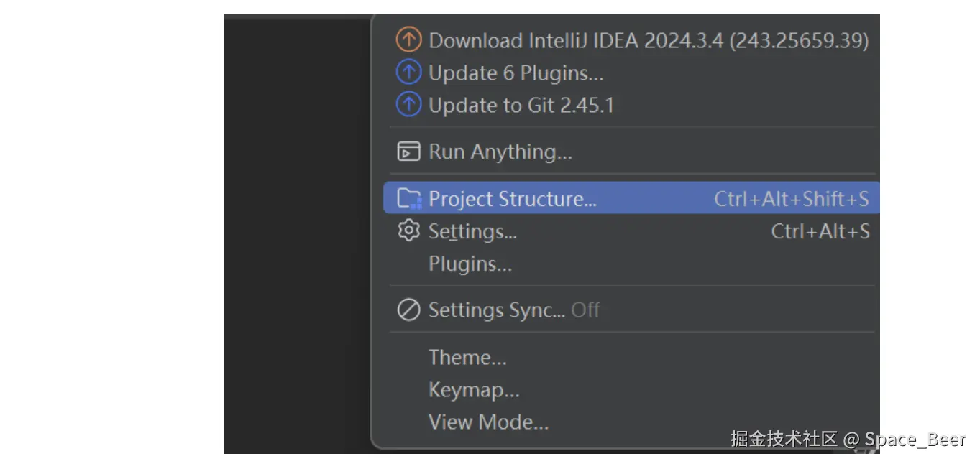980x464 pixels.
Task: Click the update arrow icon beside Update 6 Plugins
Action: click(x=408, y=73)
